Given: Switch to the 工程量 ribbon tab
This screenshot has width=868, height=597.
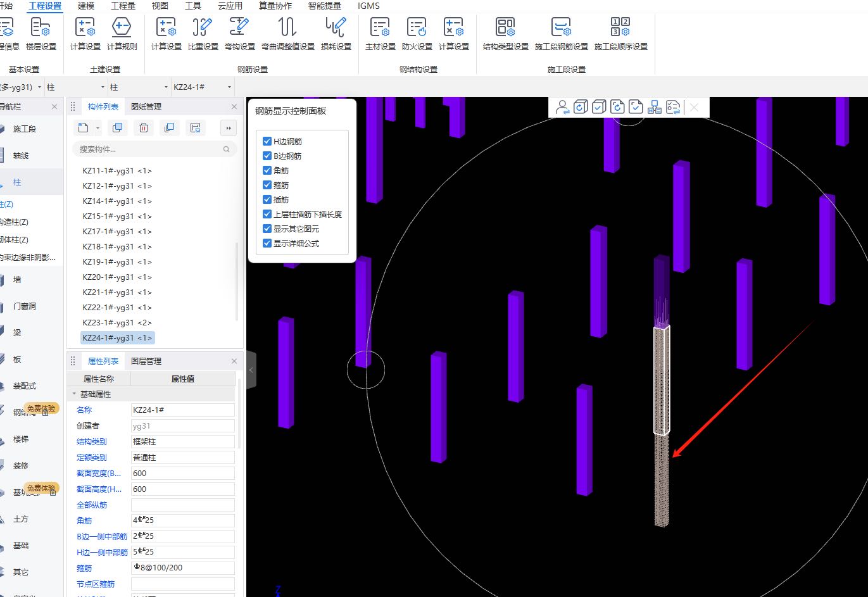Looking at the screenshot, I should coord(123,6).
